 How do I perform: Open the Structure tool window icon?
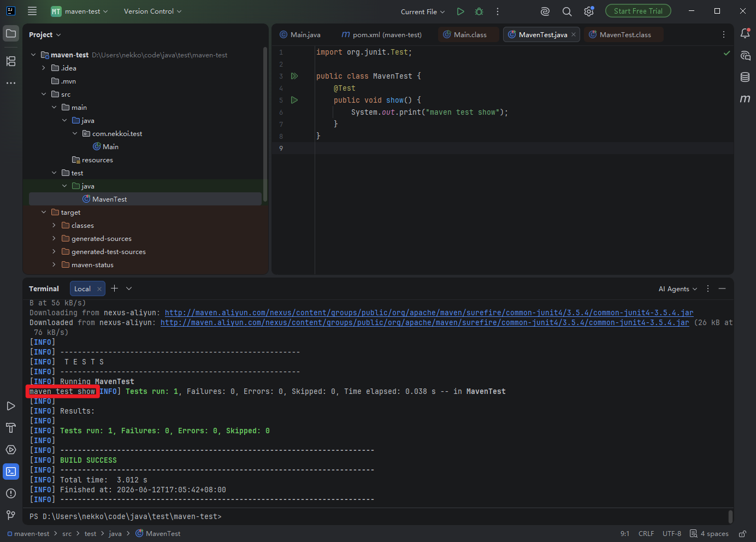[x=11, y=61]
